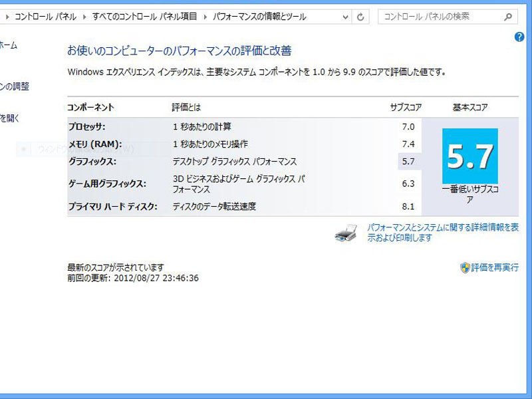Click 評価を再実行 to rerun assessment
This screenshot has height=399, width=532.
pyautogui.click(x=495, y=268)
